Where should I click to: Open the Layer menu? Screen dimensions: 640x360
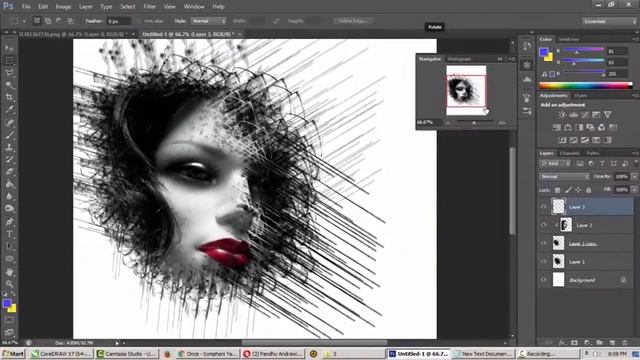[x=86, y=7]
